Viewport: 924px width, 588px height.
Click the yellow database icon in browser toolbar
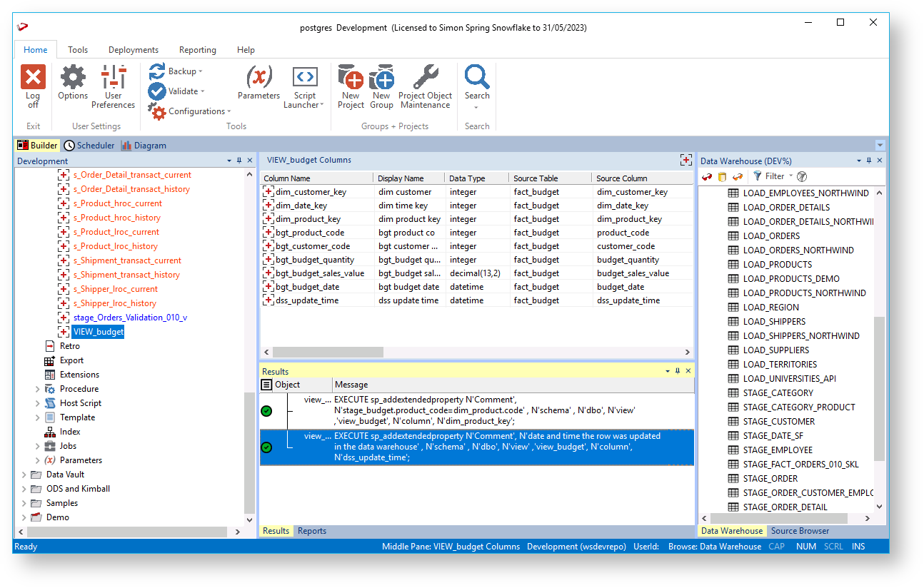point(722,176)
